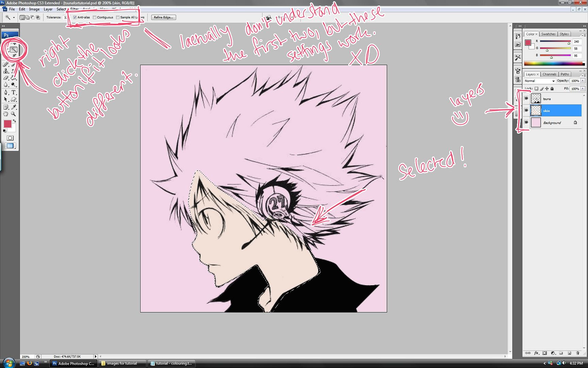Open the Image menu
Viewport: 588px width, 368px height.
(x=34, y=9)
